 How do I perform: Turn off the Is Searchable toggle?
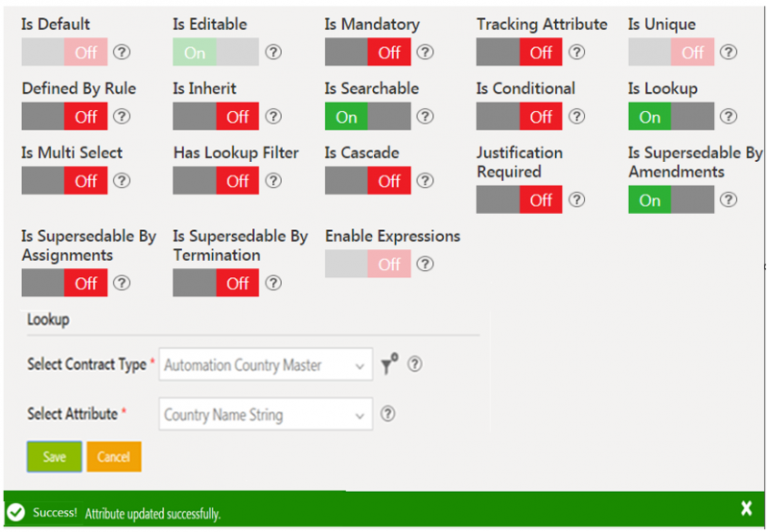tap(367, 117)
